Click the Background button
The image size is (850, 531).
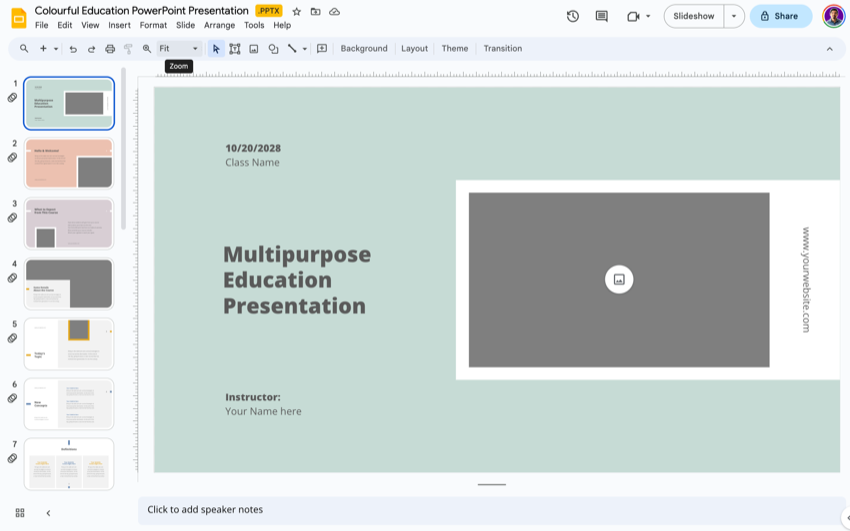[x=364, y=49]
